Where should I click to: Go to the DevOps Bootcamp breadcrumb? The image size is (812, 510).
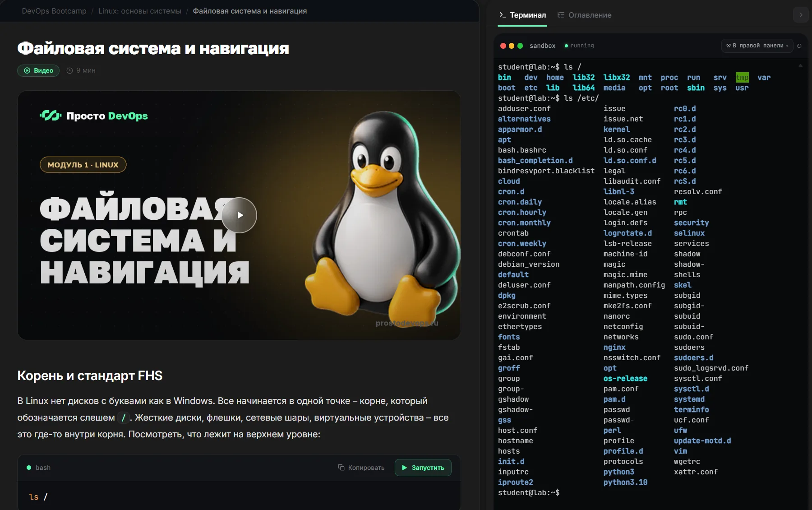click(54, 11)
